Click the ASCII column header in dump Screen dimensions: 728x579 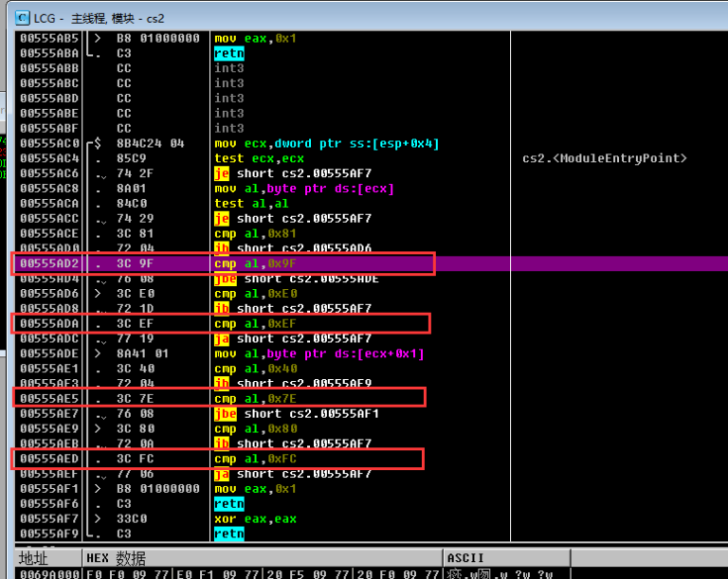point(464,557)
